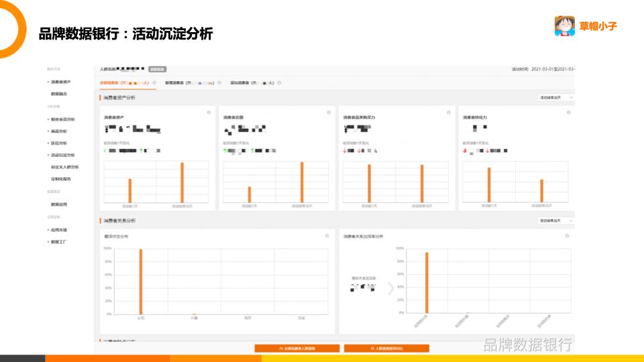The height and width of the screenshot is (362, 644).
Task: Click 活动前1天 bar in 消费者品类购买力 chart
Action: coord(369,184)
